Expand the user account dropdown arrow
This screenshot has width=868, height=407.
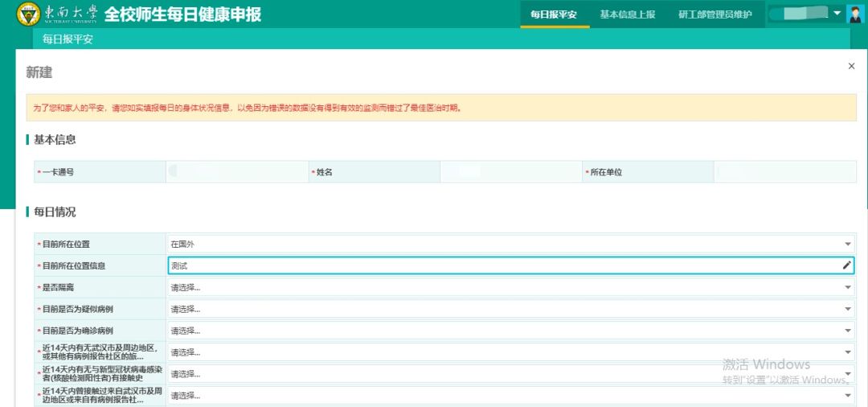837,14
